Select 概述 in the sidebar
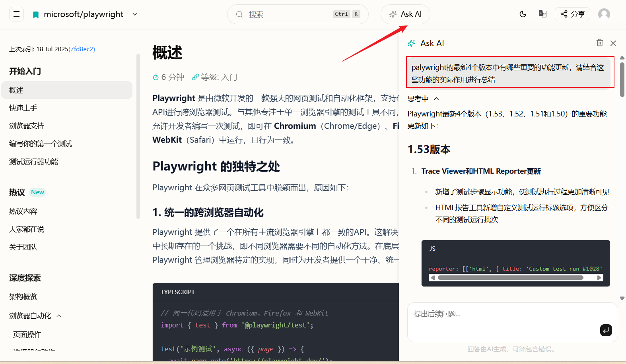Image resolution: width=626 pixels, height=364 pixels. tap(67, 90)
